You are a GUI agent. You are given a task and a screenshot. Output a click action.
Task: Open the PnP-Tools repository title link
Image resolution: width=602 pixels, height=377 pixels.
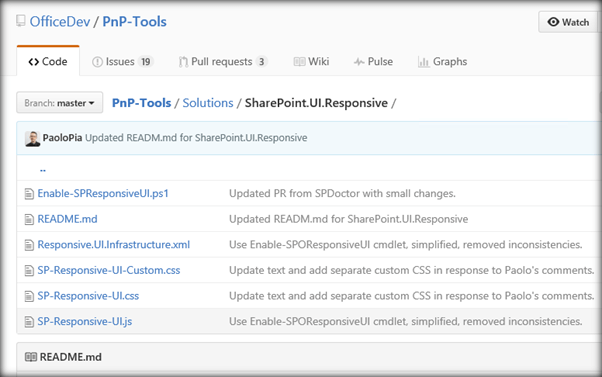pyautogui.click(x=134, y=21)
